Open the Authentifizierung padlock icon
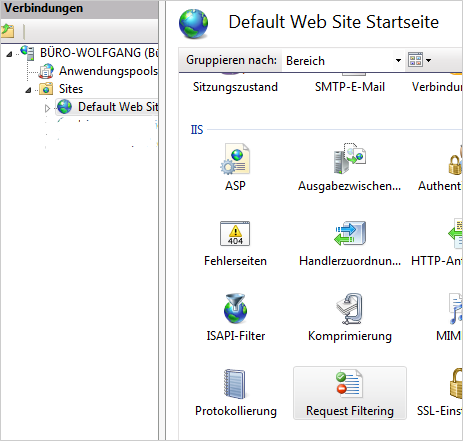This screenshot has width=463, height=441. [456, 160]
